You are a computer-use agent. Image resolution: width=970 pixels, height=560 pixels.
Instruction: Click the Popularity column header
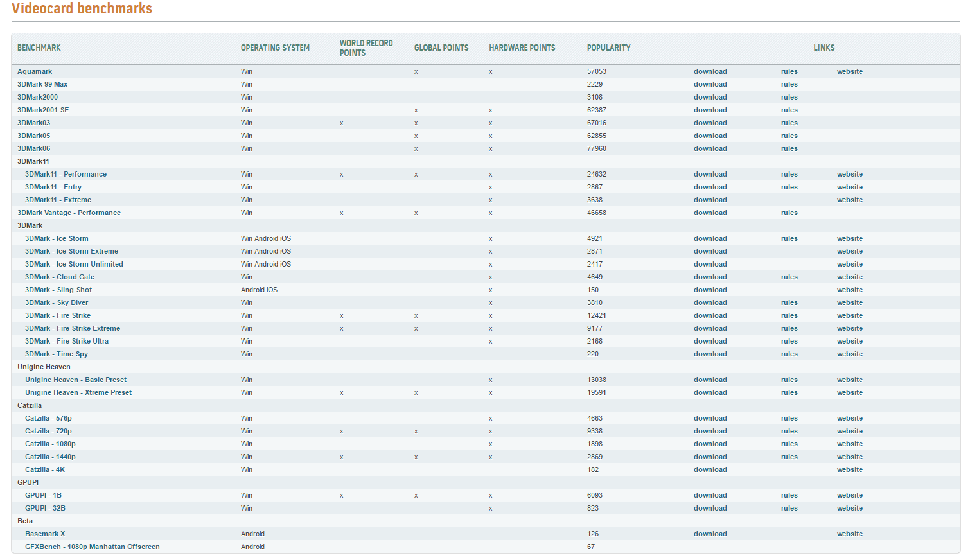(x=608, y=48)
